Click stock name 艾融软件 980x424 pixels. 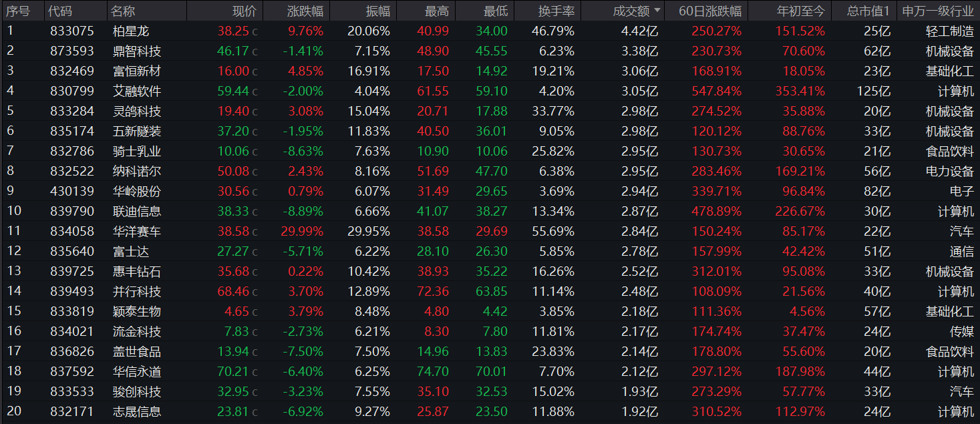pos(137,91)
